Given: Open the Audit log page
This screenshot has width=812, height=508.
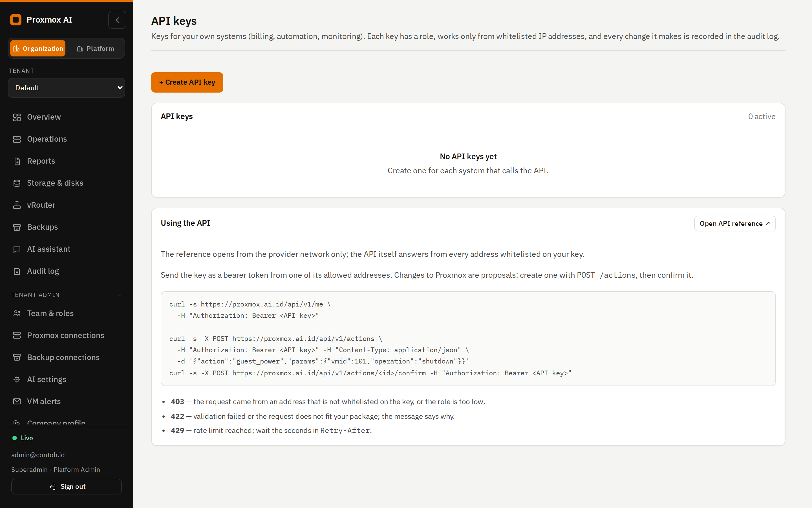Looking at the screenshot, I should pyautogui.click(x=67, y=271).
